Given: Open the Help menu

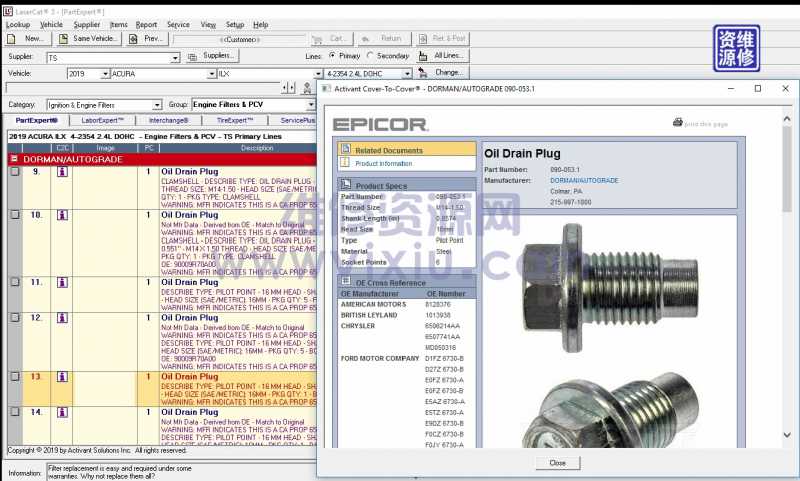Looking at the screenshot, I should tap(261, 24).
